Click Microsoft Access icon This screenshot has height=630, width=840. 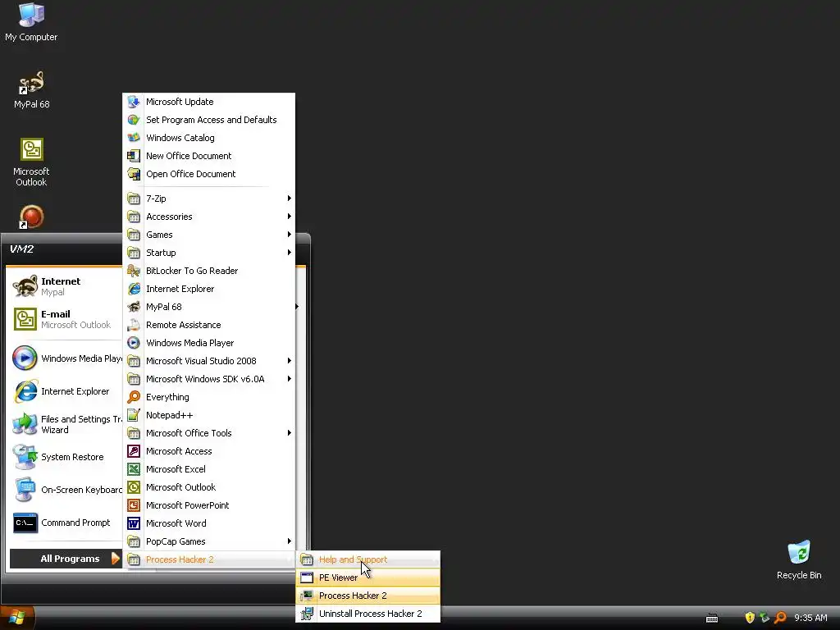[134, 451]
